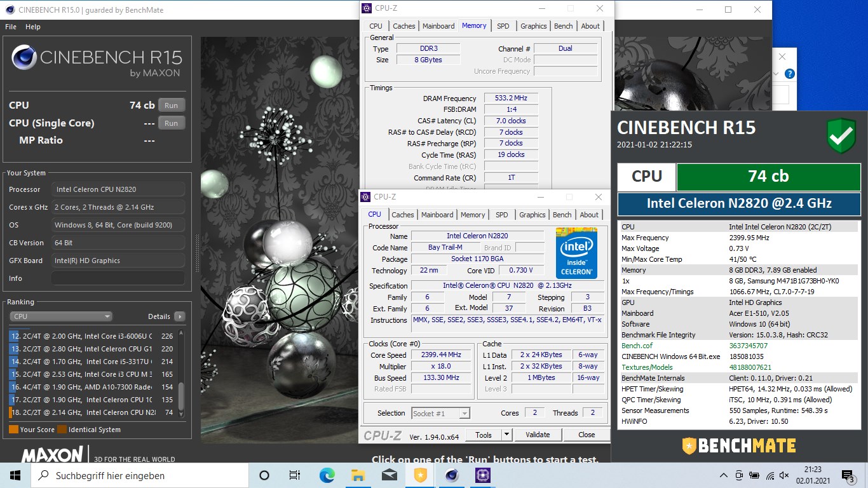The image size is (868, 488).
Task: Open the Tools dropdown arrow in CPU-Z
Action: click(x=506, y=435)
